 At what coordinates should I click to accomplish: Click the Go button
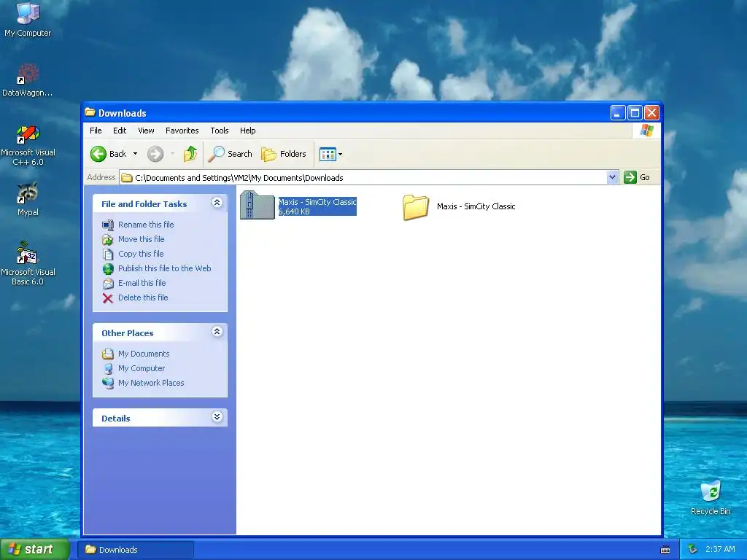coord(637,177)
